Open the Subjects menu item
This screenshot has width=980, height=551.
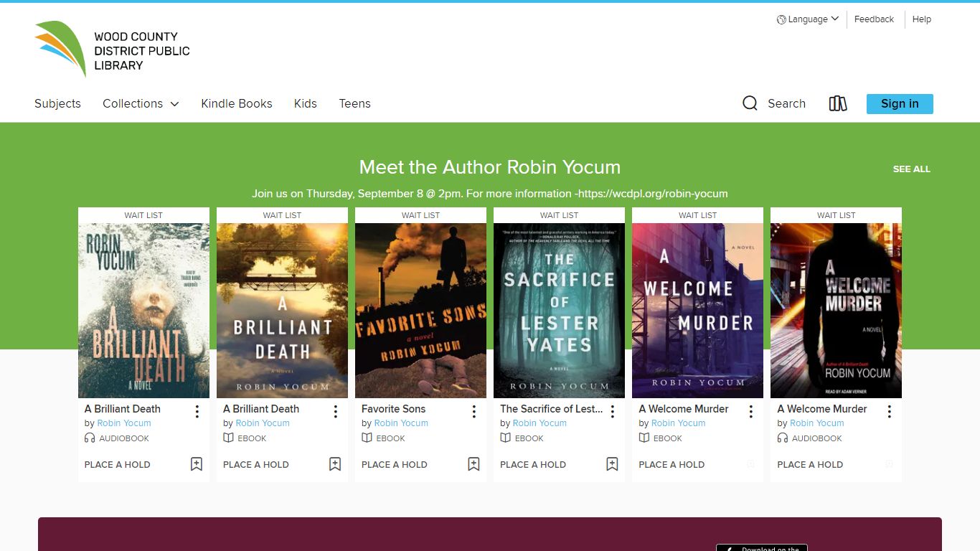[x=57, y=103]
